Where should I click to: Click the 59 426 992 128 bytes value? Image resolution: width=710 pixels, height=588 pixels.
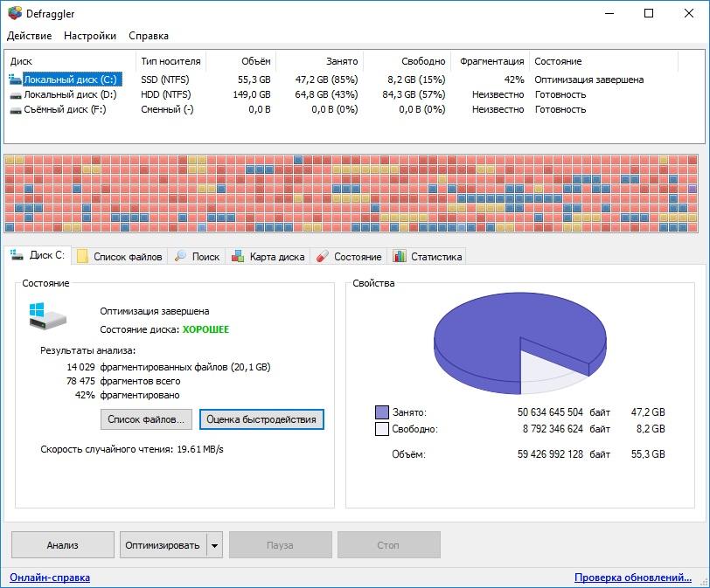coord(550,454)
